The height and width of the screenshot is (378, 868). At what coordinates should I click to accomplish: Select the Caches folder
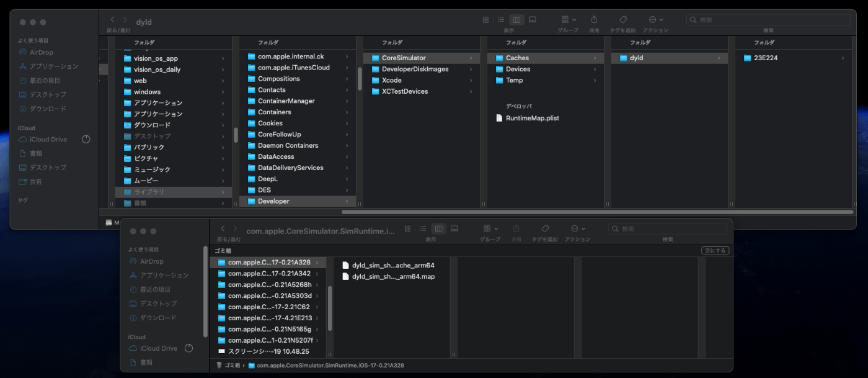click(546, 58)
